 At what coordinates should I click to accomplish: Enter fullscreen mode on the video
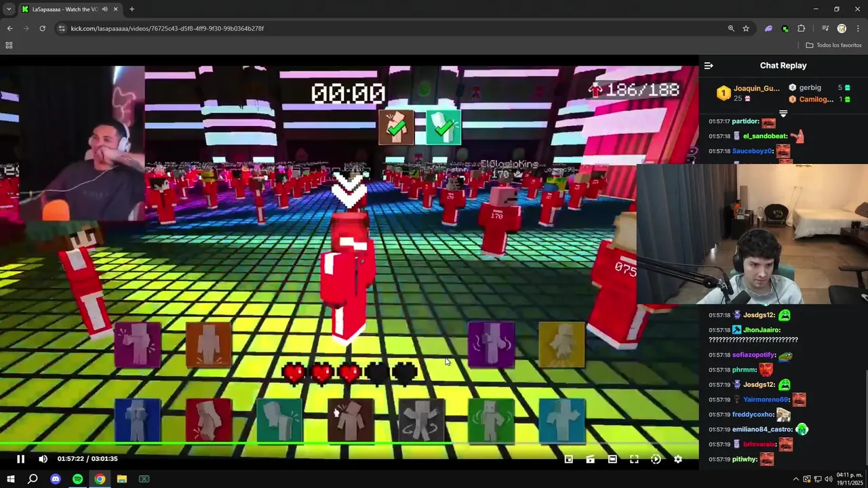click(634, 459)
